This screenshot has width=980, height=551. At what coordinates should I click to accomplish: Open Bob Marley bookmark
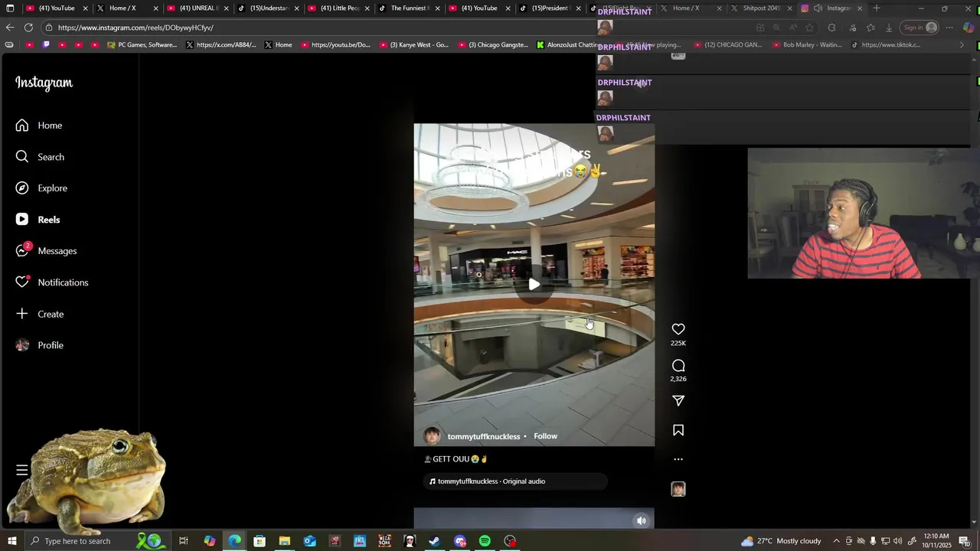point(807,45)
